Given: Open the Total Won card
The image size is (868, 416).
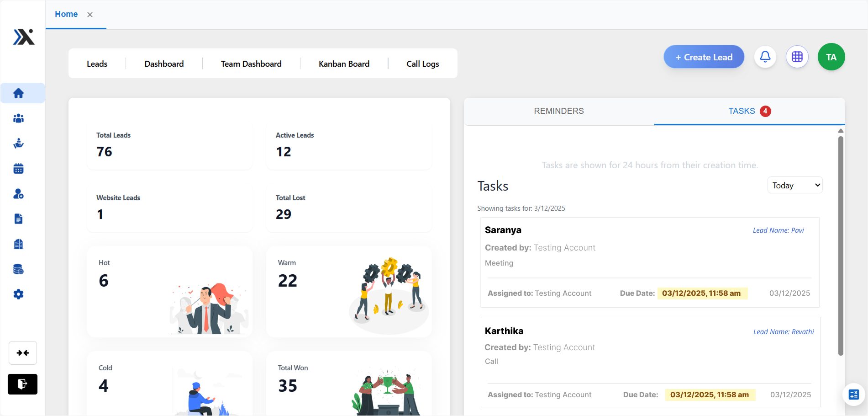Looking at the screenshot, I should pyautogui.click(x=349, y=383).
